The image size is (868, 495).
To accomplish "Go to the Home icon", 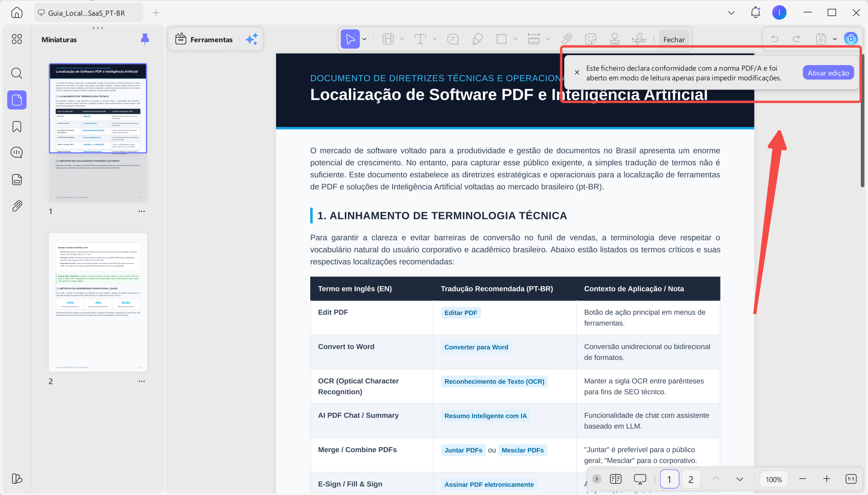I will [16, 13].
